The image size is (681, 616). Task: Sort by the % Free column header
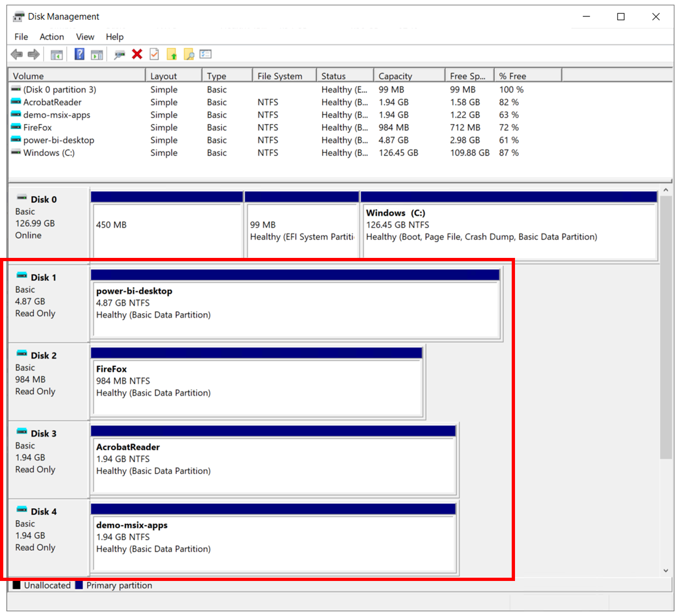[x=528, y=76]
